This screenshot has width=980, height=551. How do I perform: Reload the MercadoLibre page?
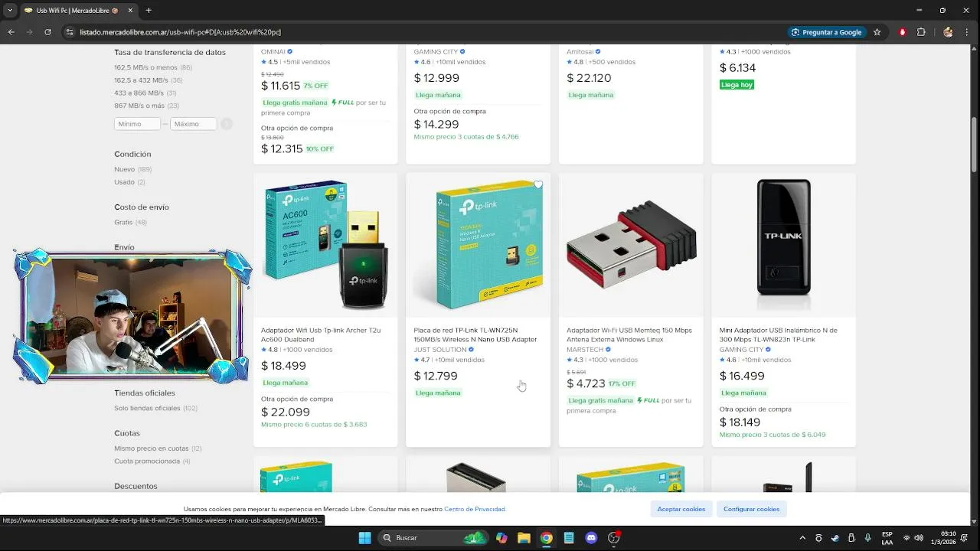click(x=48, y=32)
